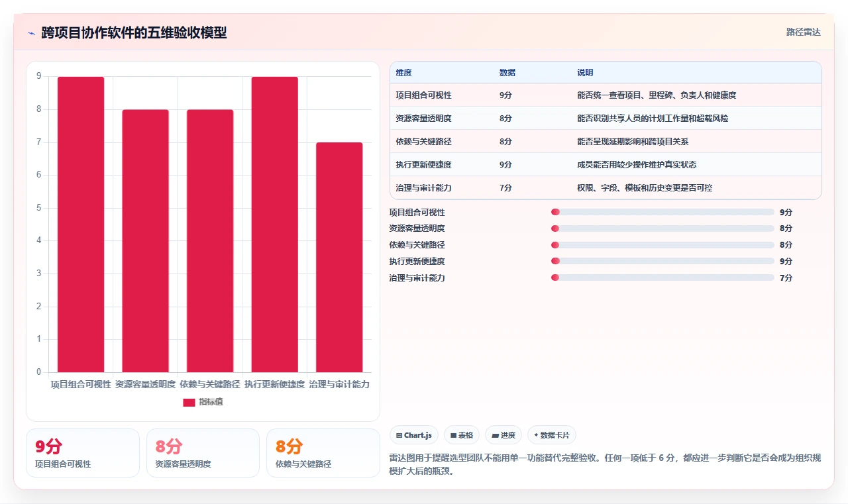
Task: Click the 数据 column header
Action: pyautogui.click(x=507, y=73)
